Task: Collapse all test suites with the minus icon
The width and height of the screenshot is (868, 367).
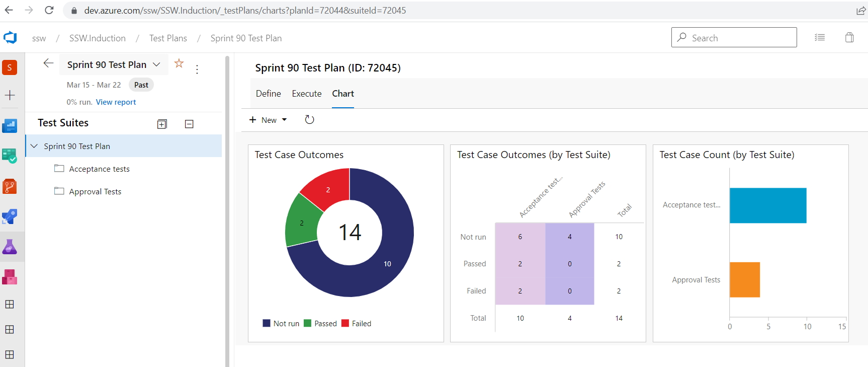Action: [189, 124]
